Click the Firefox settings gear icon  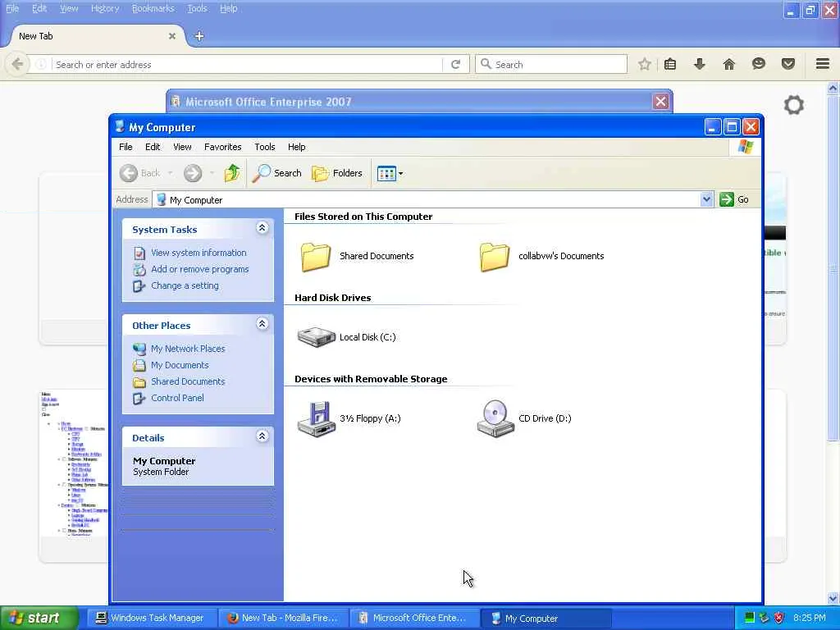(x=793, y=105)
